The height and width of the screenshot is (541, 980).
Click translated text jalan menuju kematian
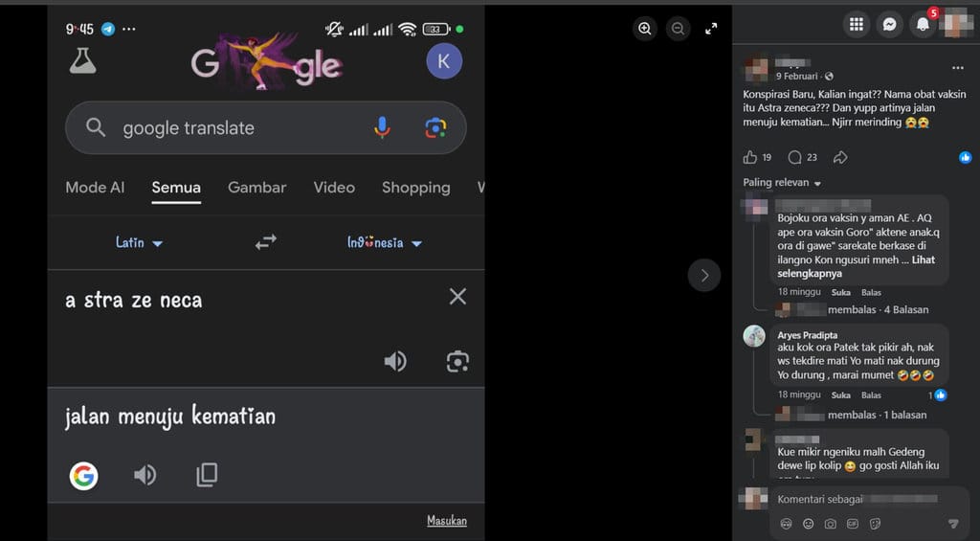[x=170, y=416]
